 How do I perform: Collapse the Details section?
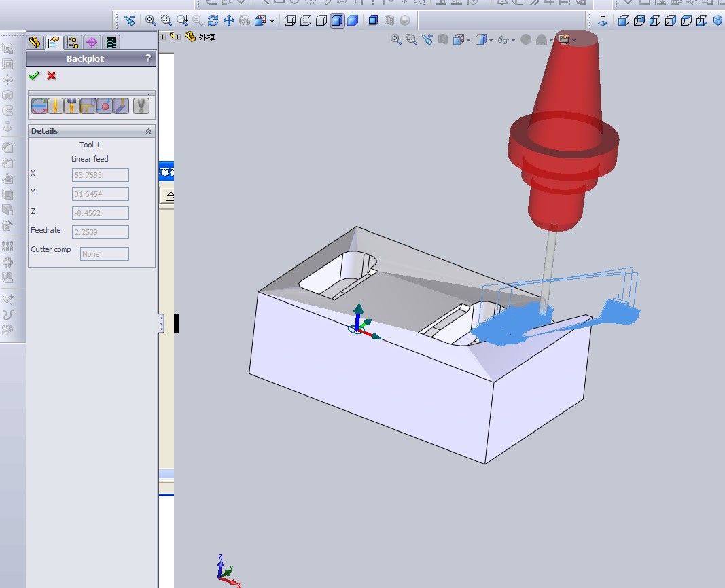click(148, 132)
